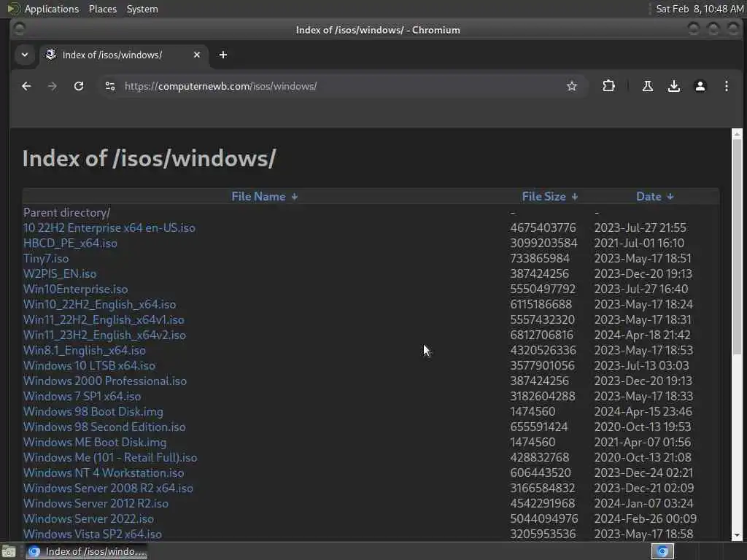The width and height of the screenshot is (747, 560).
Task: Click the window menu icon in title bar
Action: pos(19,29)
